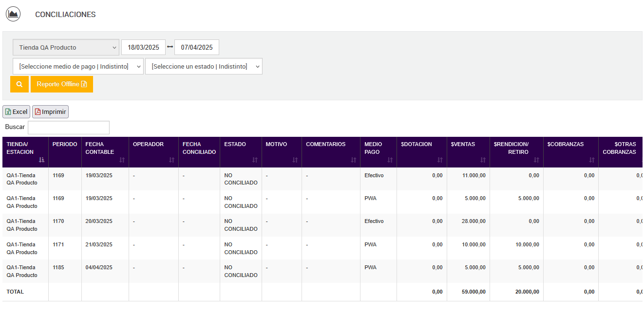Sort table by Fecha Contable icon

point(122,160)
